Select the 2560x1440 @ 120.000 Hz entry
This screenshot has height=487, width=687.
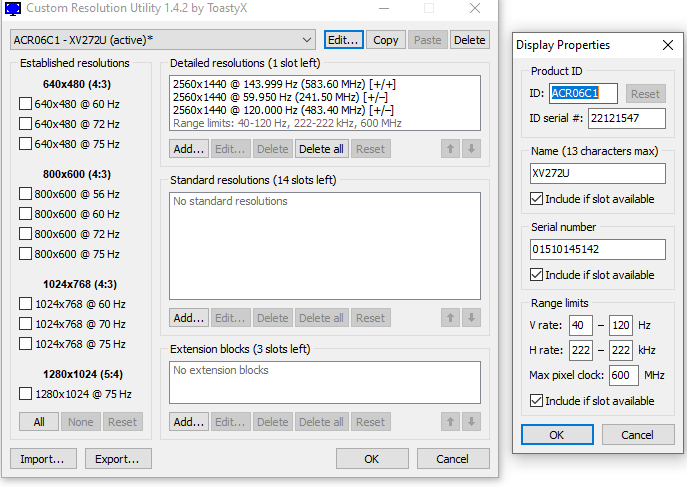[283, 110]
